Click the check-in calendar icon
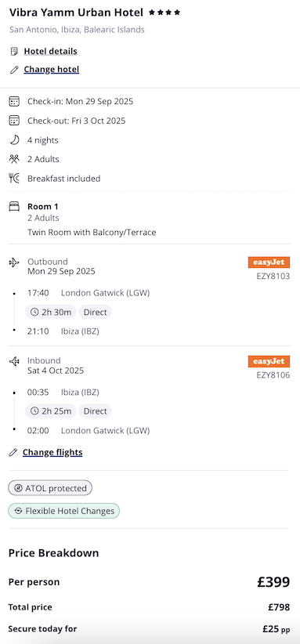The width and height of the screenshot is (300, 644). (14, 101)
